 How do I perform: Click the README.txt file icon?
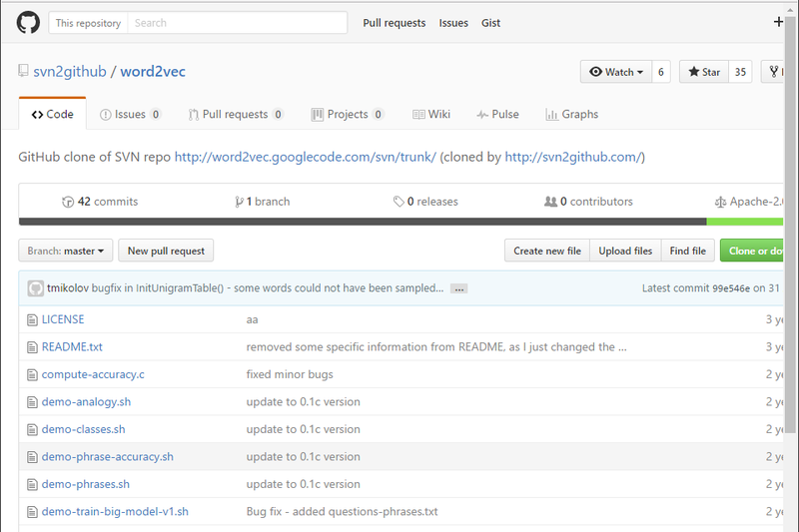(x=32, y=347)
